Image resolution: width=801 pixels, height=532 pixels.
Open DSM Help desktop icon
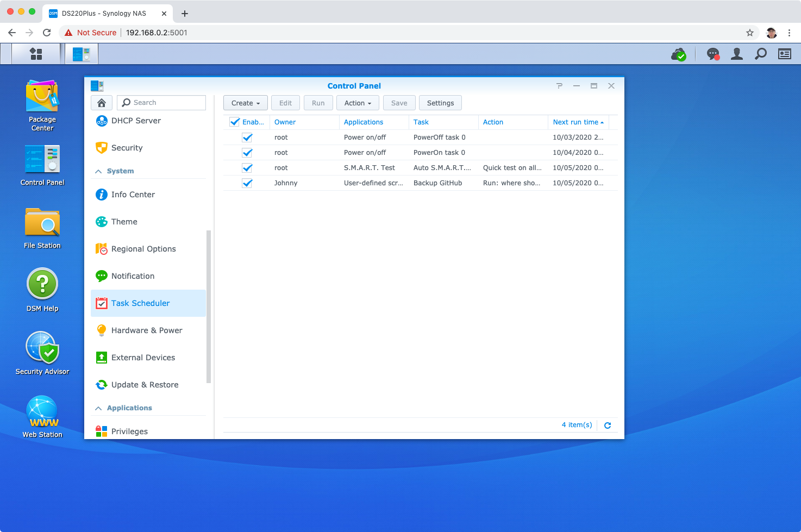[x=42, y=290]
